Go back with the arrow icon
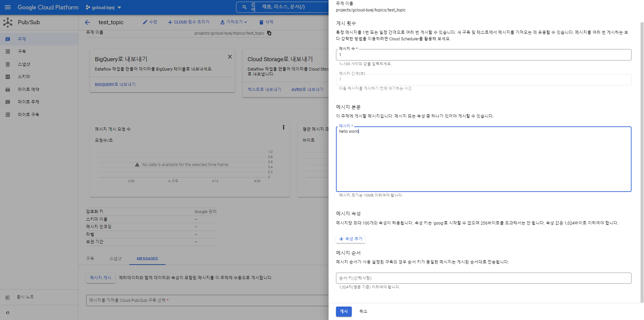Screen dimensions: 644x320 point(88,22)
